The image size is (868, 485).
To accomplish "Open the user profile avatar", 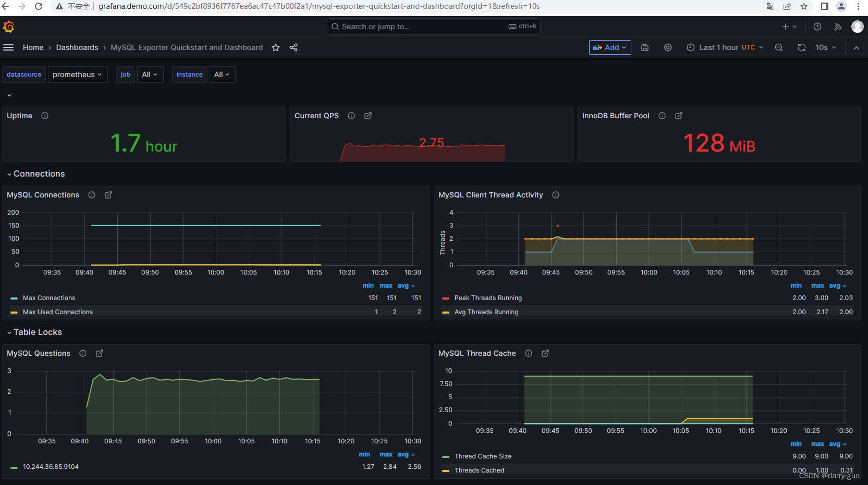I will (x=858, y=27).
